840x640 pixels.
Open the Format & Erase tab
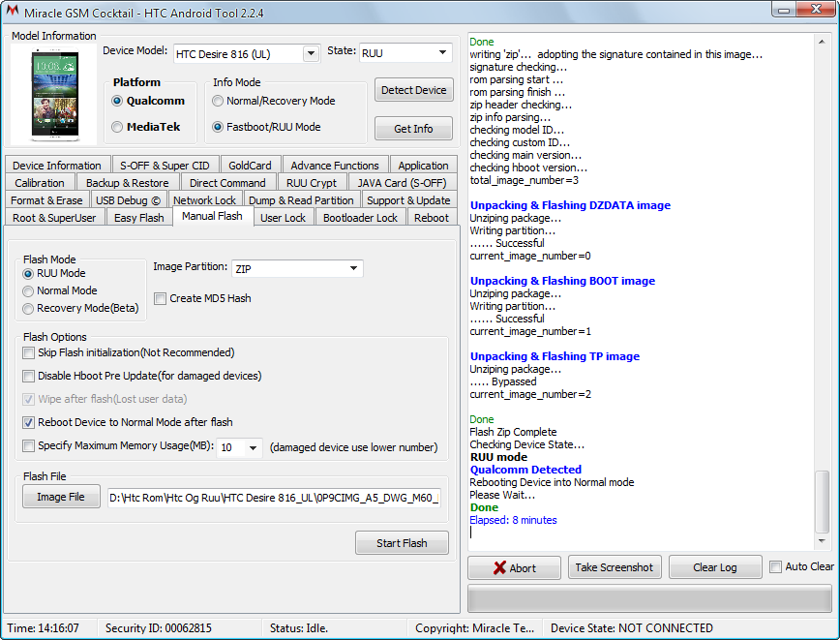click(x=46, y=200)
